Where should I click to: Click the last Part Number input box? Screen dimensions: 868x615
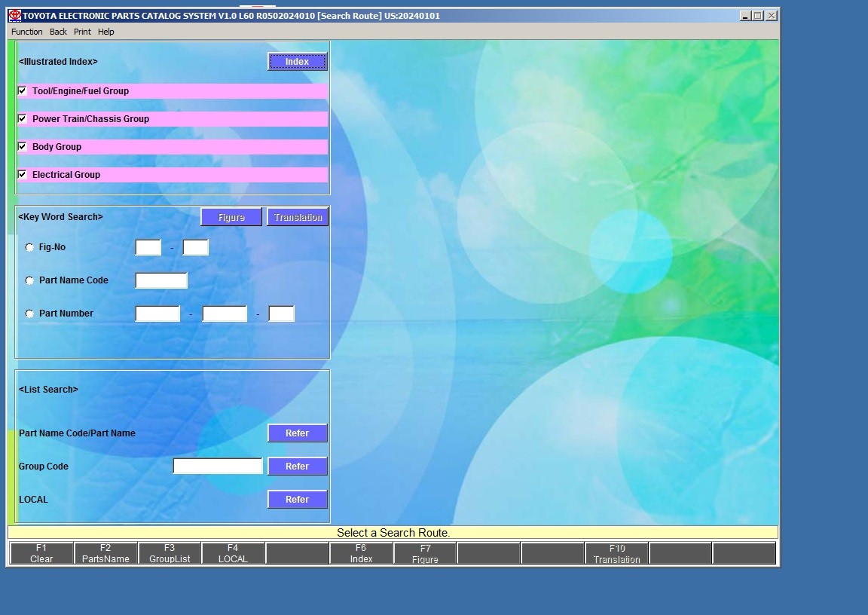click(281, 314)
